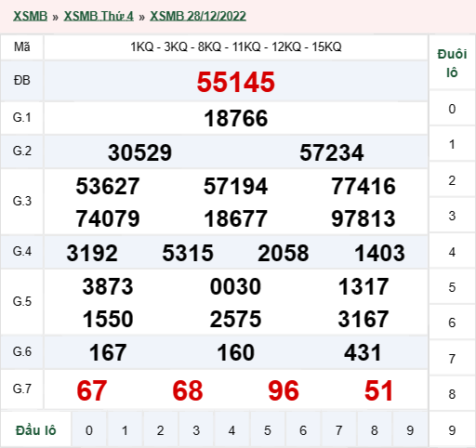Click the G.4 number 1403

pyautogui.click(x=379, y=253)
